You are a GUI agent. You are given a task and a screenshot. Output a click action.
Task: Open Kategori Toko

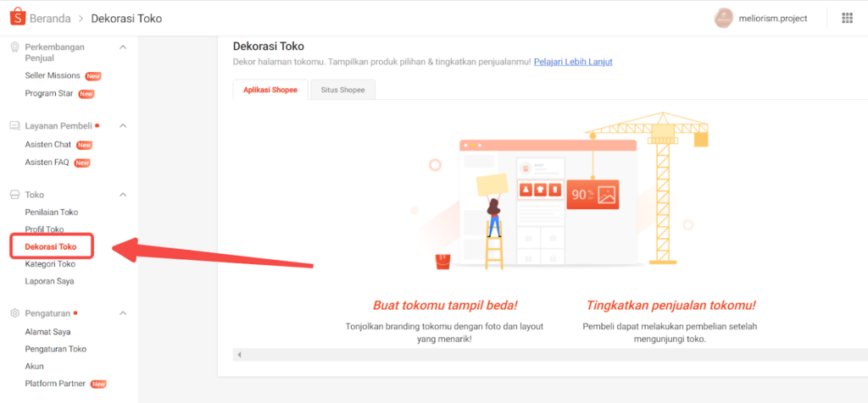tap(50, 264)
